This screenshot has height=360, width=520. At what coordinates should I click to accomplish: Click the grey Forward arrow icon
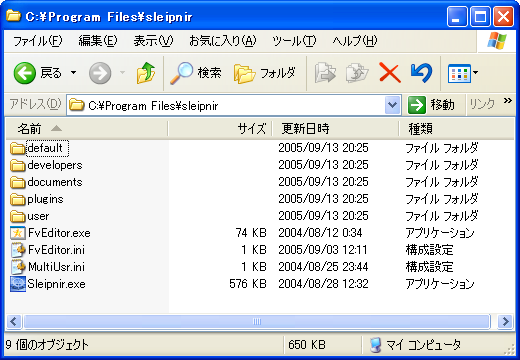(x=100, y=73)
